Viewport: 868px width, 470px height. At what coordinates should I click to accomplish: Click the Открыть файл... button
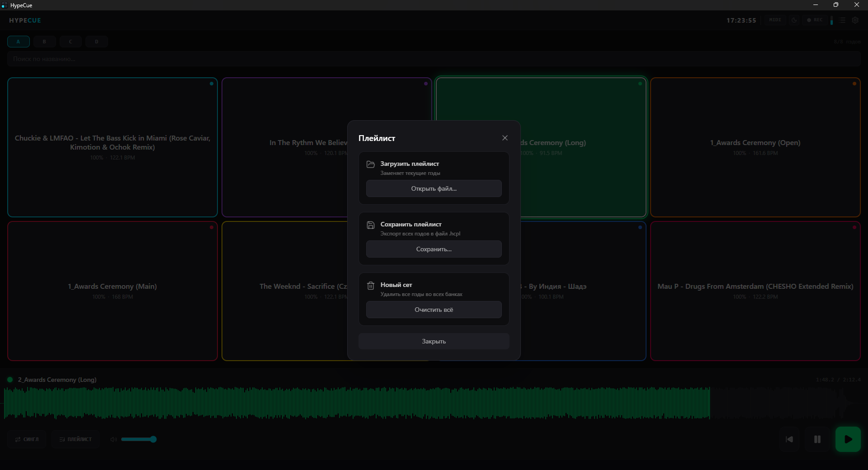(434, 188)
